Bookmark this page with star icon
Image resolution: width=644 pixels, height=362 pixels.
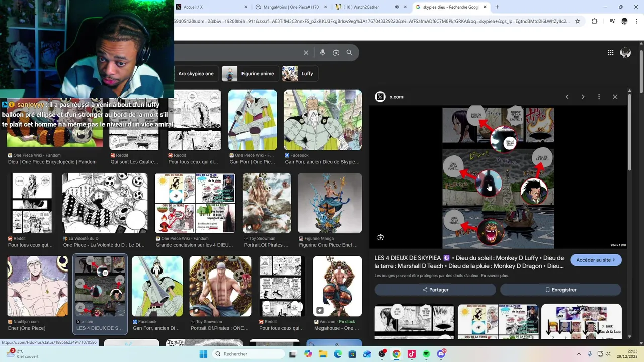(x=578, y=21)
